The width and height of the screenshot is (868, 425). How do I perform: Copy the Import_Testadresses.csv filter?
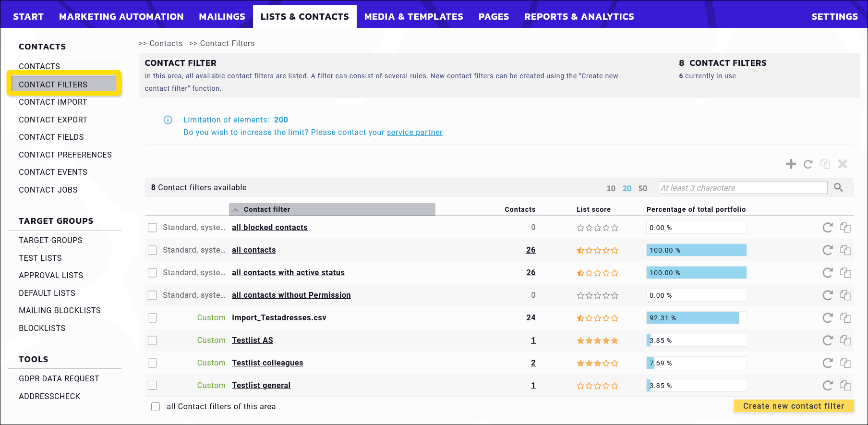click(x=845, y=318)
